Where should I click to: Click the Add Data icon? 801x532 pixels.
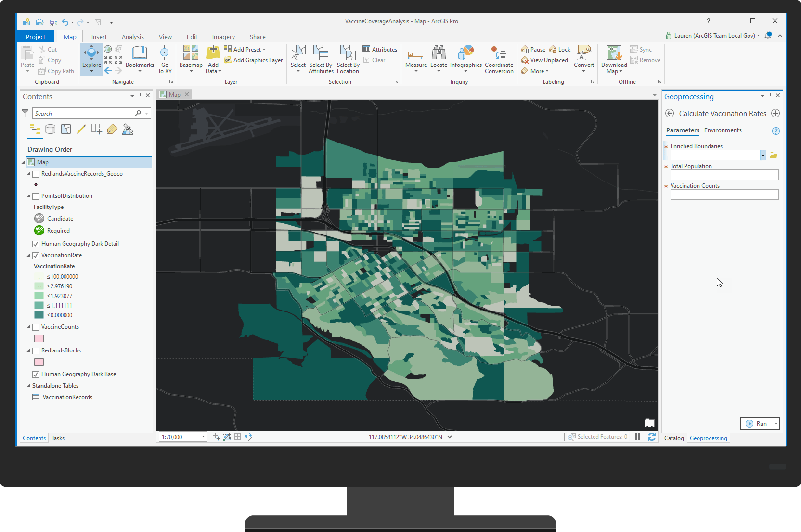click(x=213, y=52)
